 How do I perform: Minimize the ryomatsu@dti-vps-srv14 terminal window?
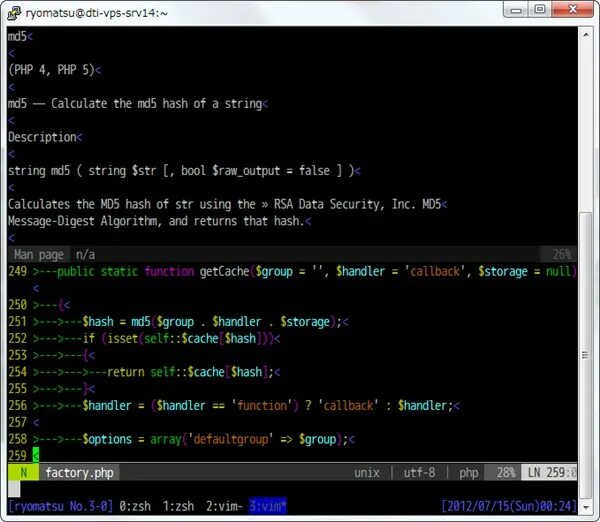pos(516,10)
